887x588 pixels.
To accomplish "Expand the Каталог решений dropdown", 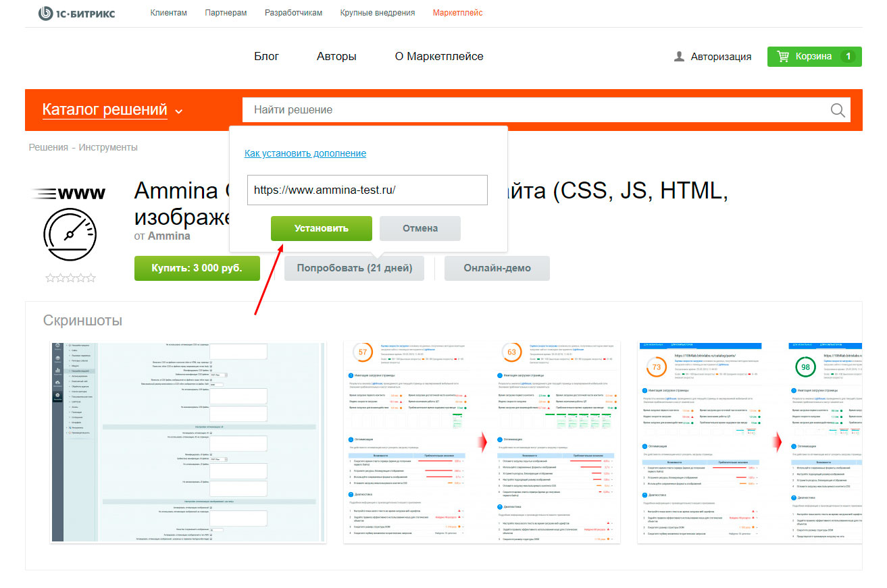I will click(112, 110).
